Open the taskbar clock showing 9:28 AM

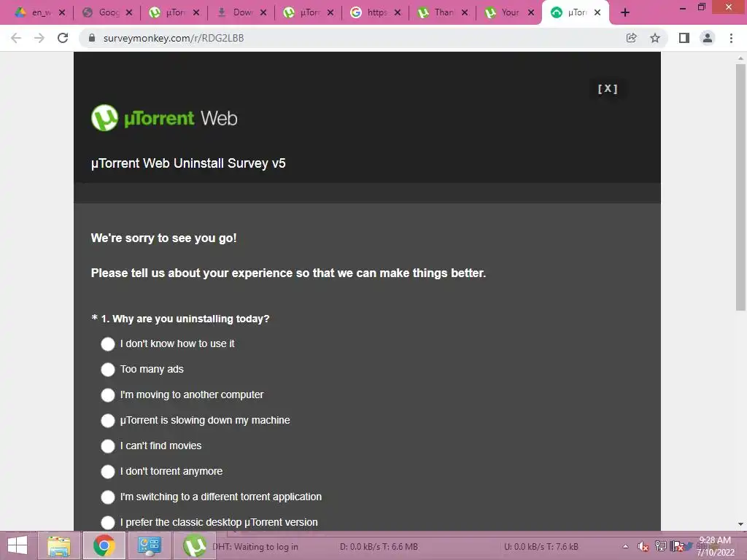pos(716,546)
